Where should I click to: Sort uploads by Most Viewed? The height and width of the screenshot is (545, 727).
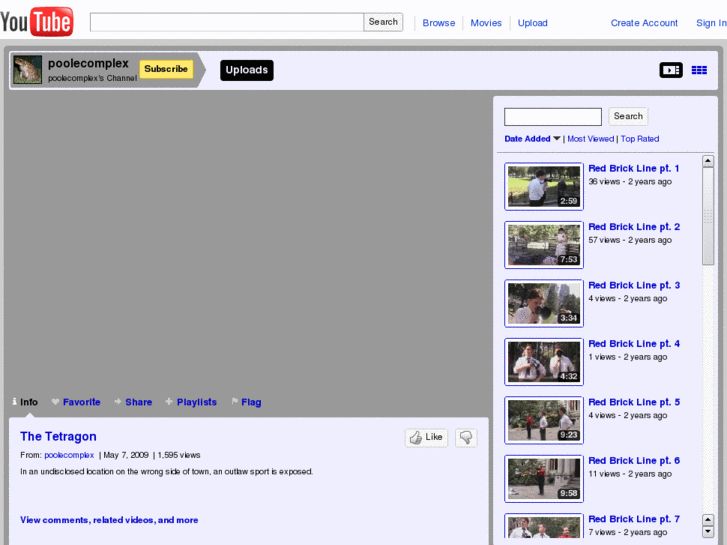(590, 139)
